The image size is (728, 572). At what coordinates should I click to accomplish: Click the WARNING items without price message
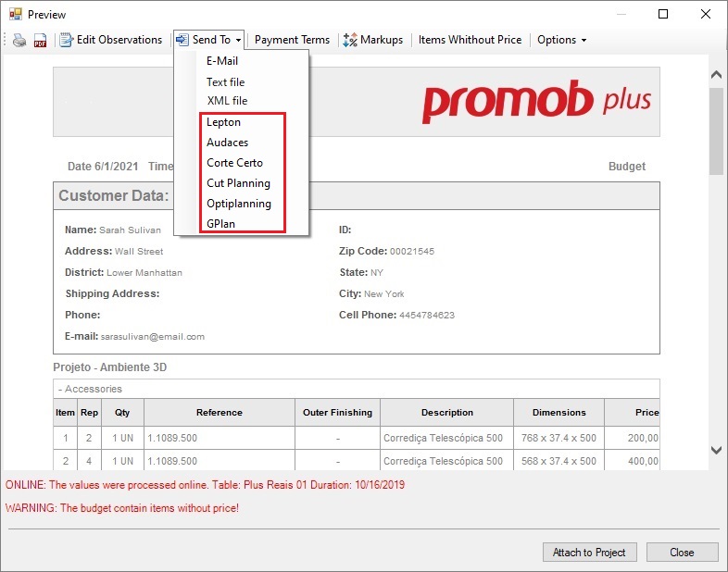coord(122,508)
